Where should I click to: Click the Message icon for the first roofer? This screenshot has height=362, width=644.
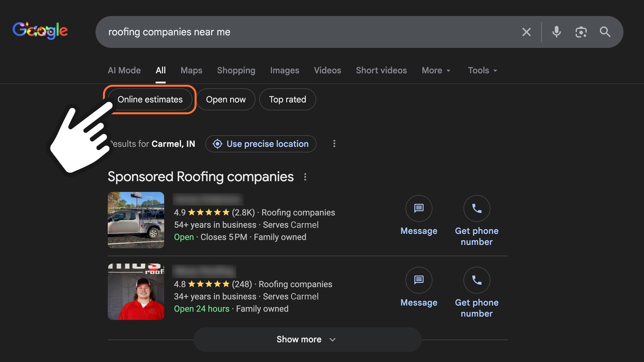[419, 209]
